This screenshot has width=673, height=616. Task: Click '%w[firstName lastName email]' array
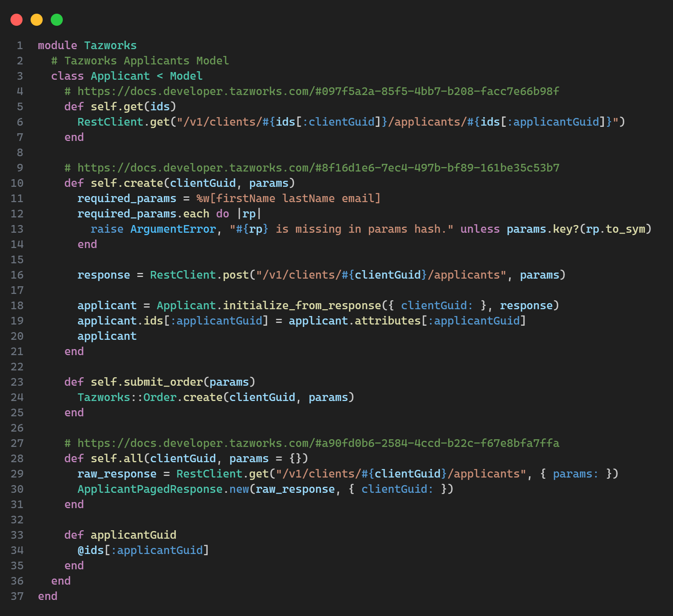tap(288, 198)
